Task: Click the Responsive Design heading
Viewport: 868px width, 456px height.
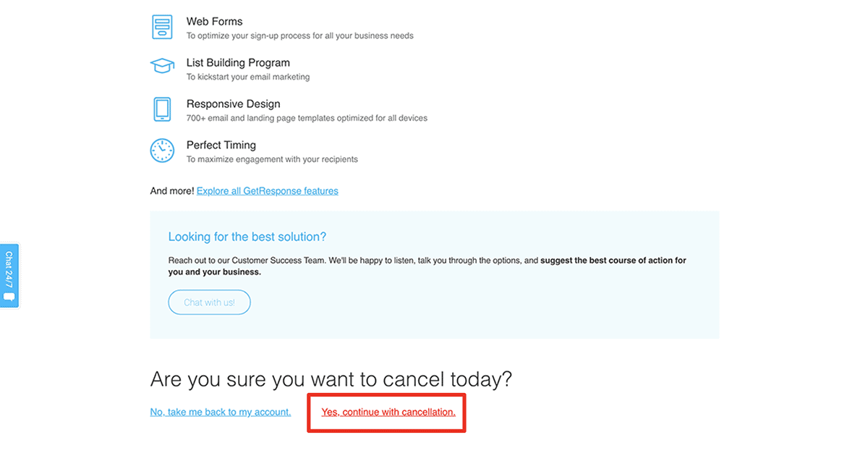Action: pos(233,104)
